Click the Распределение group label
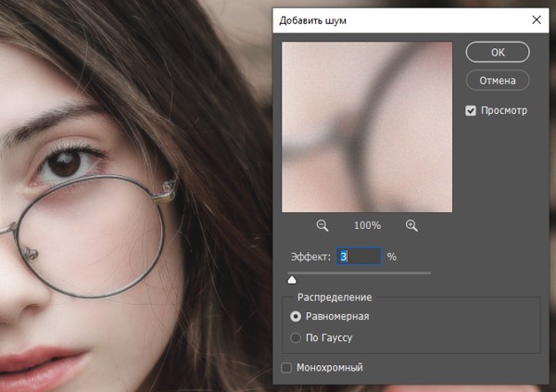The height and width of the screenshot is (392, 556). (335, 297)
